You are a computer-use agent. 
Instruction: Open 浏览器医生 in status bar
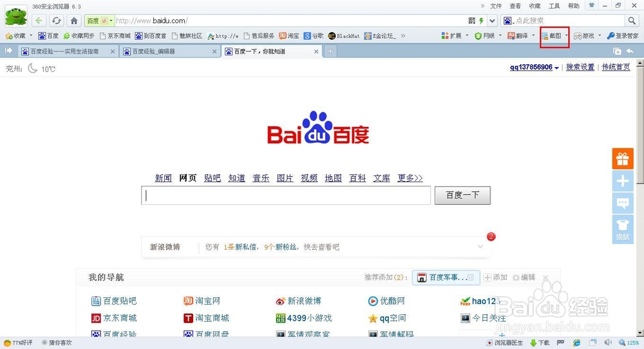tap(505, 343)
